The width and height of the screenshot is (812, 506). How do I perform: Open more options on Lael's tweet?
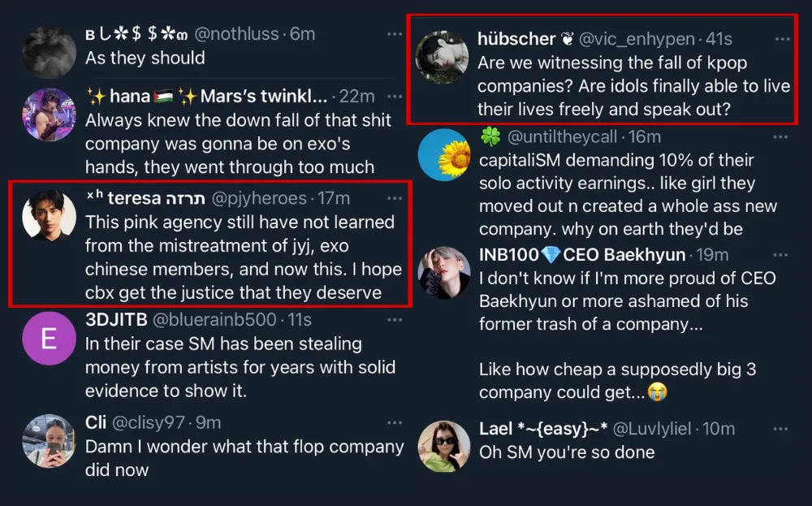click(782, 428)
